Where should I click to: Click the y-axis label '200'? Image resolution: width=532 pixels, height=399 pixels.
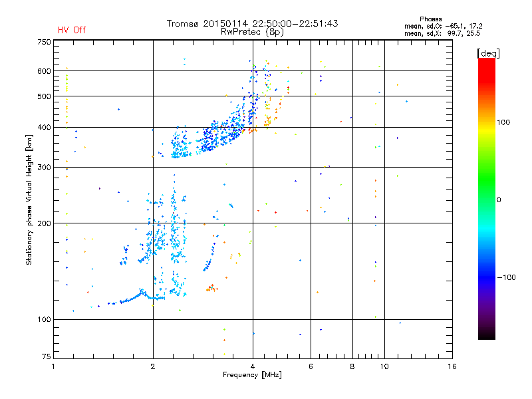pyautogui.click(x=44, y=223)
